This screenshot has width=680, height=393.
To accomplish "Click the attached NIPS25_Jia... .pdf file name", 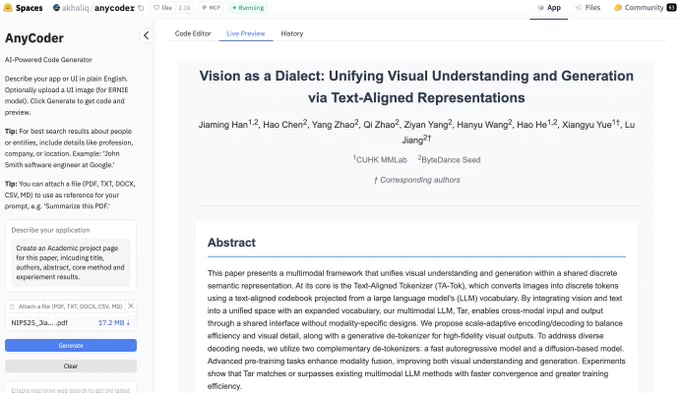I will click(x=39, y=323).
